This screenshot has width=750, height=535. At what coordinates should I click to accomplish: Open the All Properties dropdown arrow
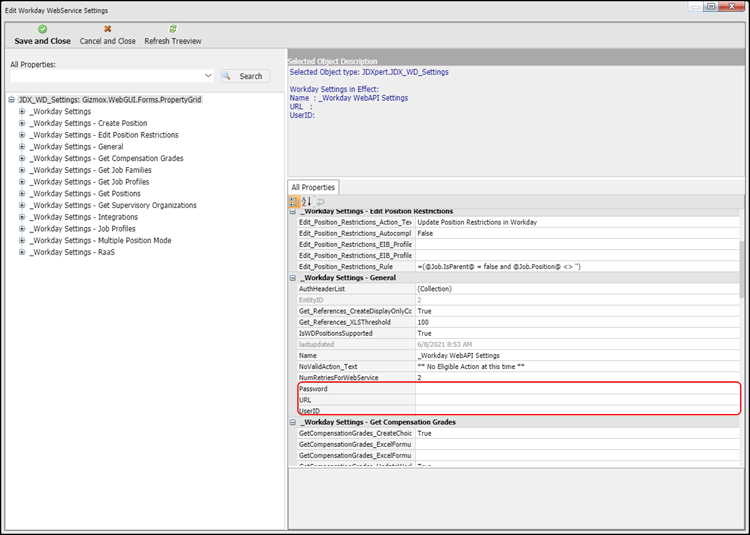coord(208,76)
